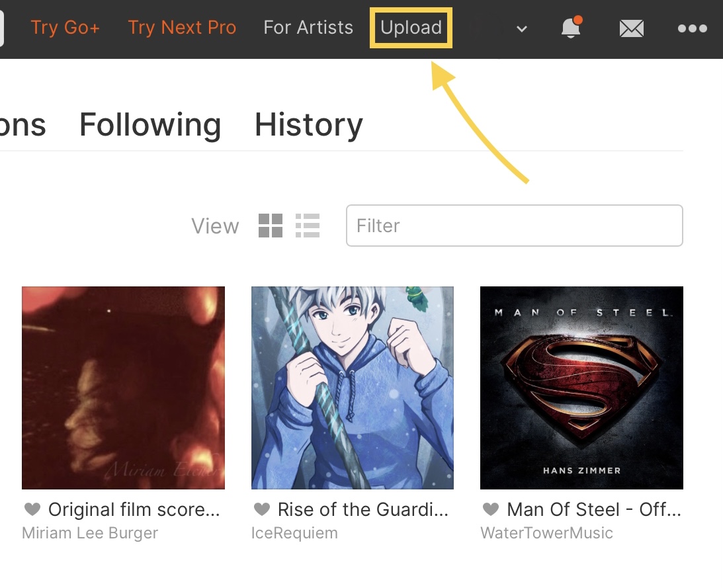Switch to list view icon

(308, 226)
